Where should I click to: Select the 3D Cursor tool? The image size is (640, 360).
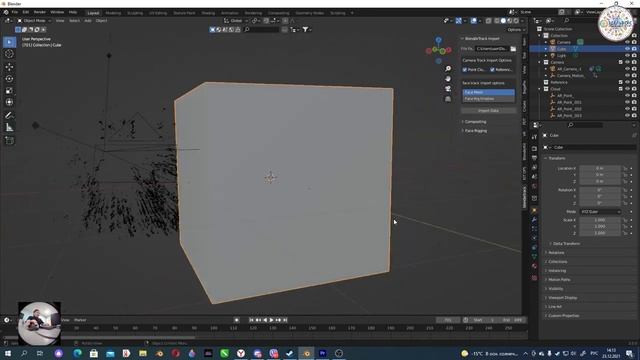(x=9, y=54)
